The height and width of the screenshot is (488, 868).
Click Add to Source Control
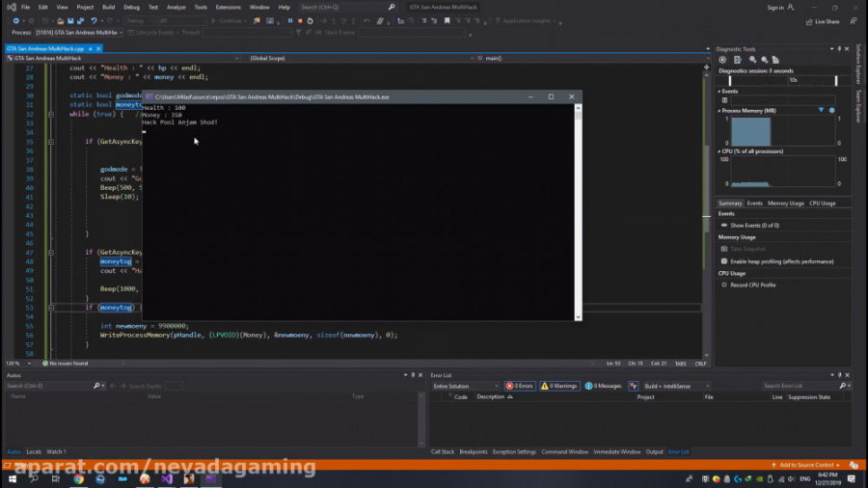coord(806,465)
